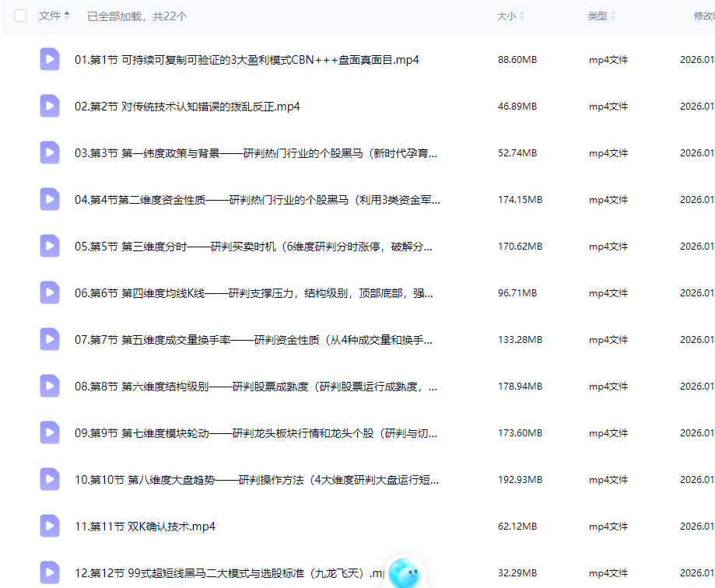The width and height of the screenshot is (715, 588).
Task: Click the play icon for 05.第5节 第三维度分时
Action: (49, 246)
